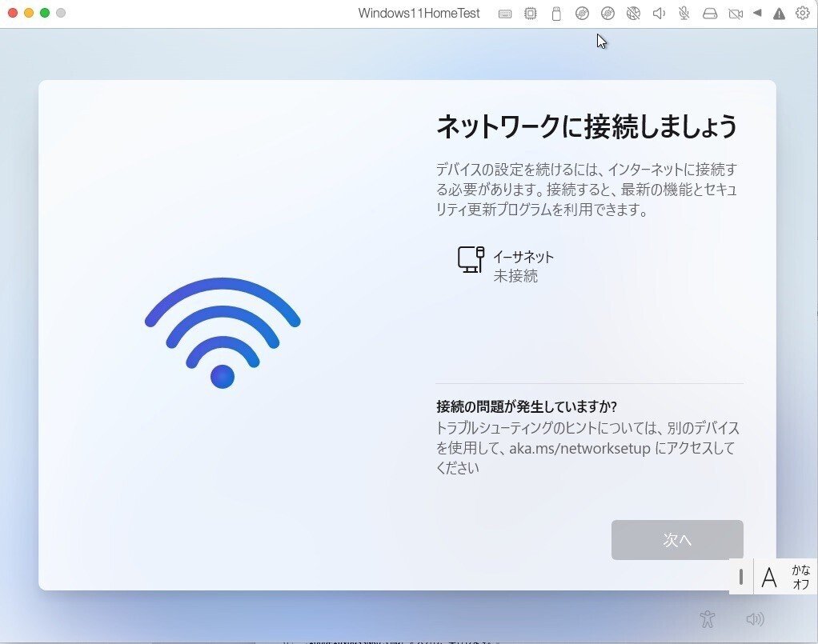Click the Ethernet computer icon
The image size is (818, 644).
click(x=471, y=260)
